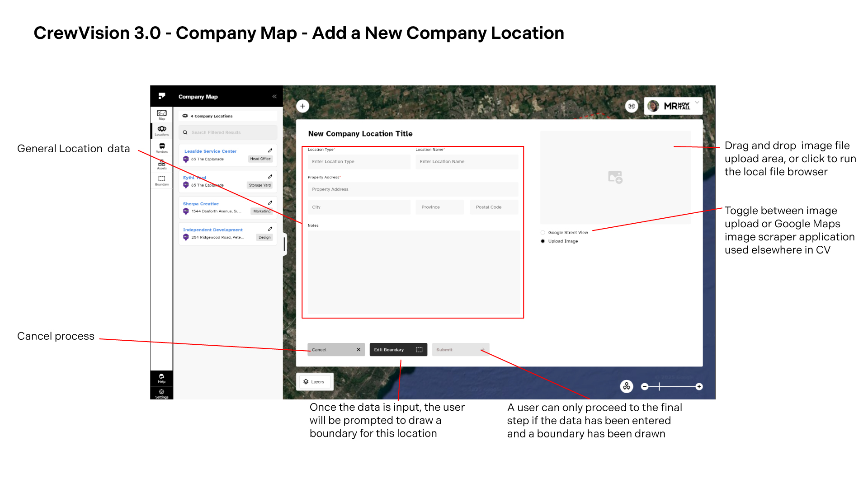Click the search magnifier icon

tap(185, 132)
